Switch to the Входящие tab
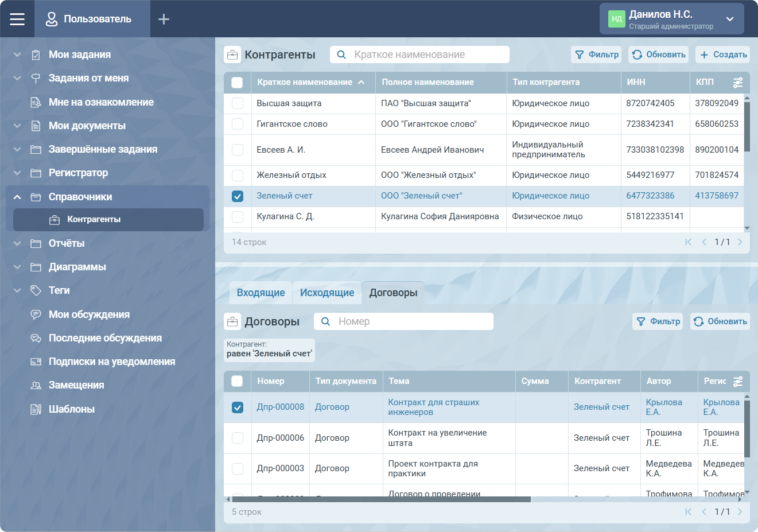This screenshot has width=758, height=532. pyautogui.click(x=261, y=293)
